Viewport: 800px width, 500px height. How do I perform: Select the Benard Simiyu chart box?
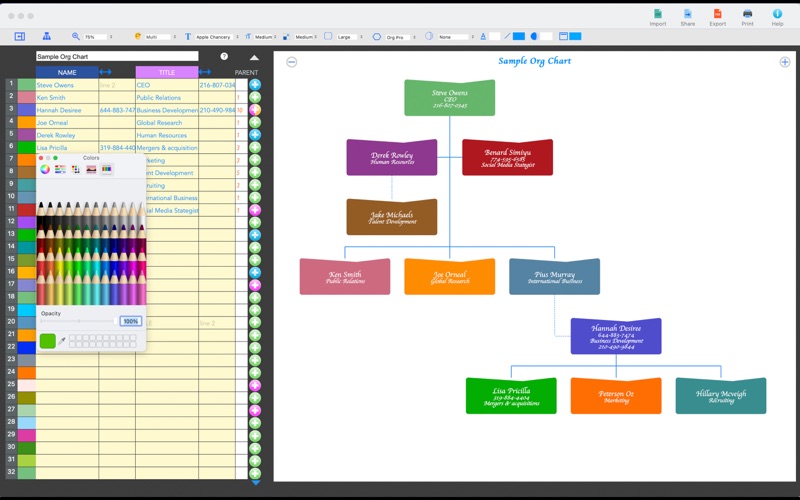(x=507, y=158)
